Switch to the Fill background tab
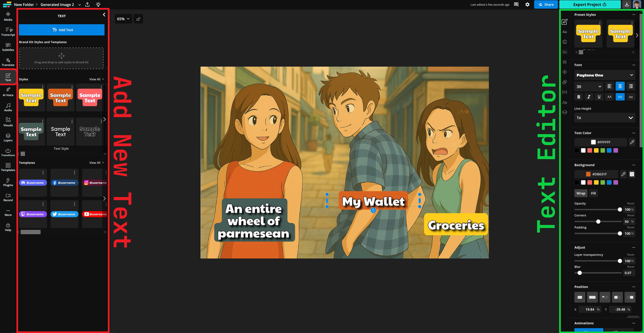 [x=593, y=193]
